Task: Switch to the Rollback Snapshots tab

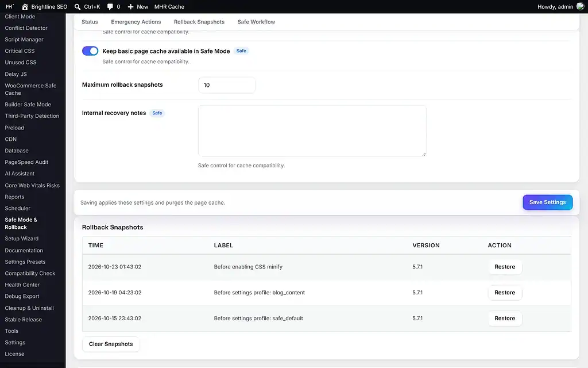Action: click(x=199, y=22)
